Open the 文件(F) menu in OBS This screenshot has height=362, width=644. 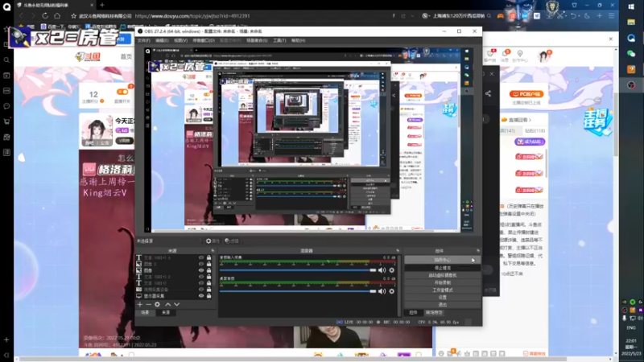(144, 41)
